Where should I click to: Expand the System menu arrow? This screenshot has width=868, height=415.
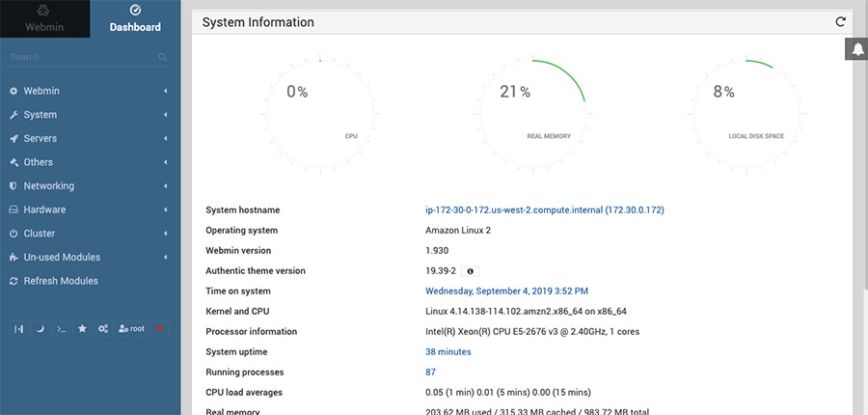[x=165, y=115]
